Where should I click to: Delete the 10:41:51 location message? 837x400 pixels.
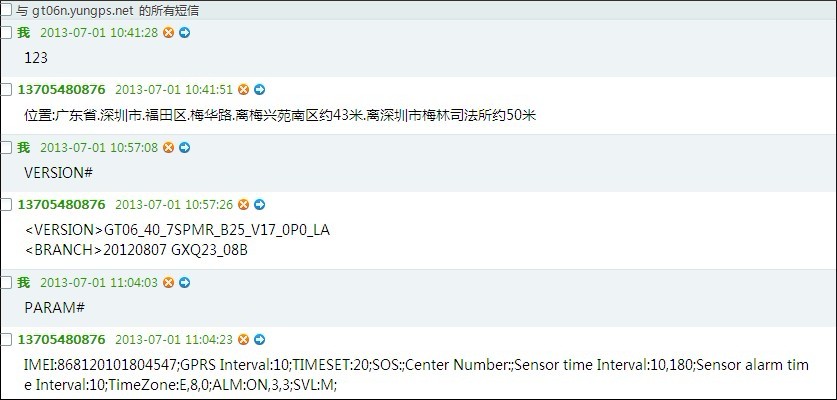[243, 90]
